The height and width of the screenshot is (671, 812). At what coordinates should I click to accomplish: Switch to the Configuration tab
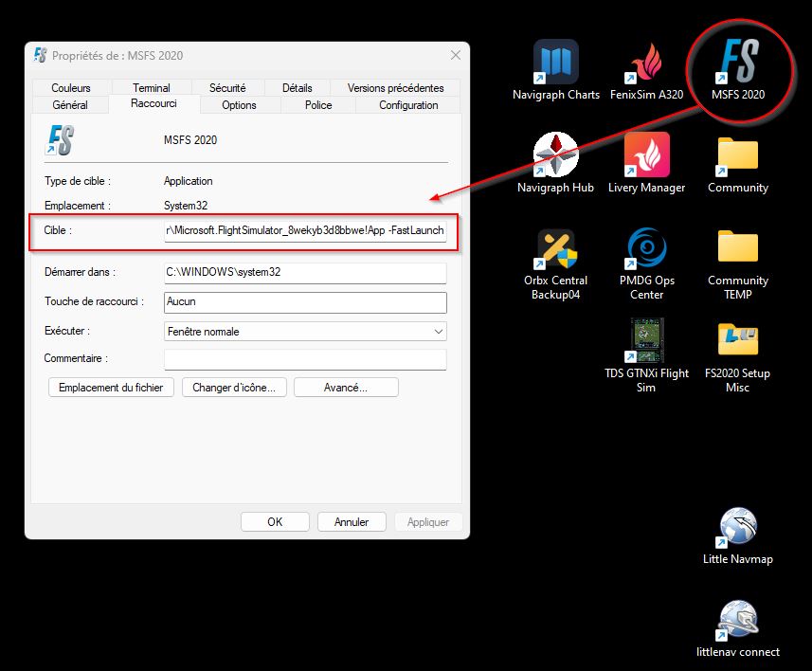(408, 104)
